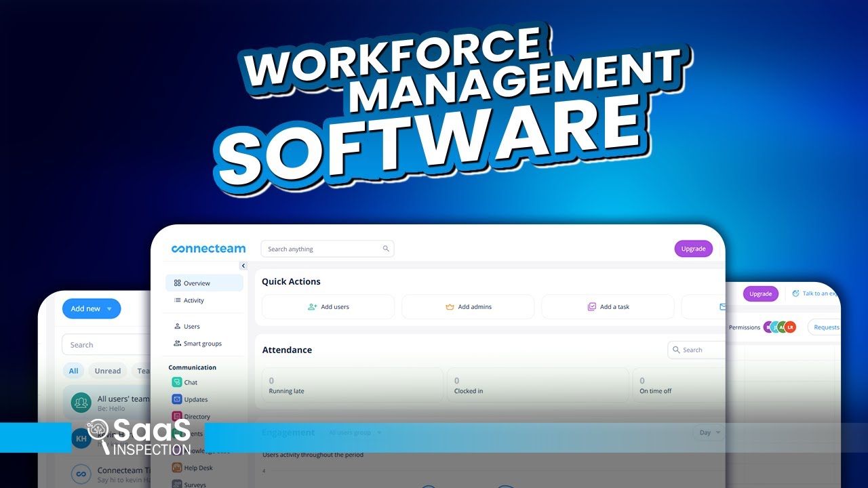This screenshot has width=868, height=488.
Task: Click the blue Updates envelope icon
Action: (x=177, y=399)
